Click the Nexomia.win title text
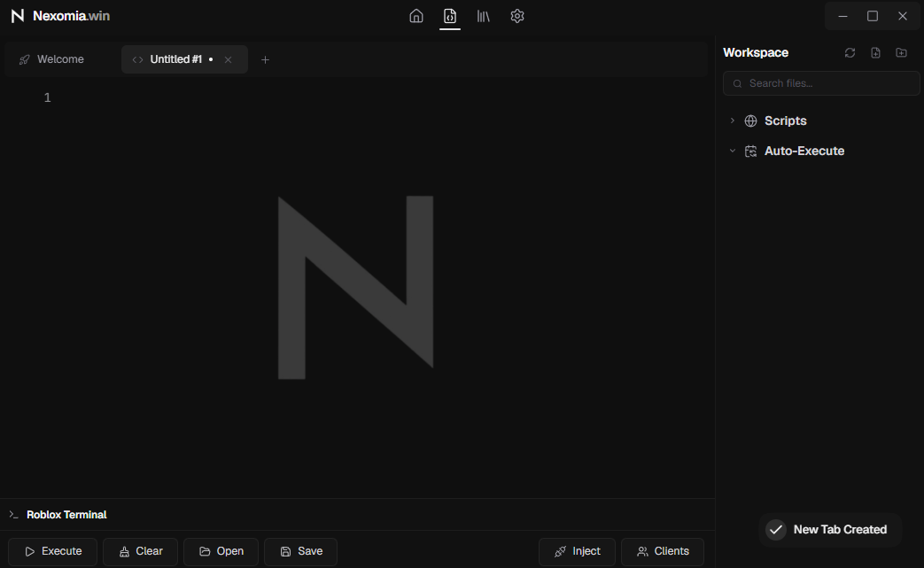This screenshot has height=568, width=924. coord(71,16)
